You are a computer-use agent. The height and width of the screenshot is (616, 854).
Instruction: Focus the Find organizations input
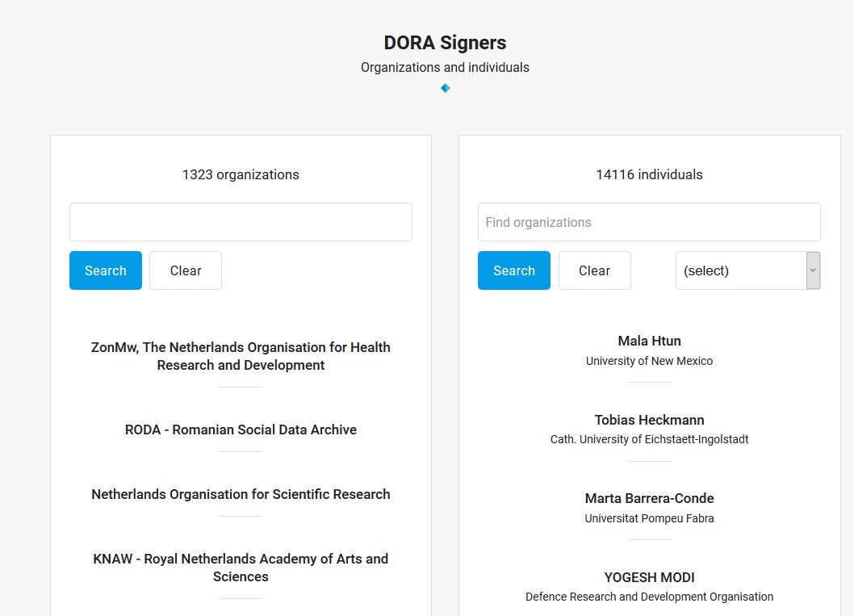[x=648, y=222]
